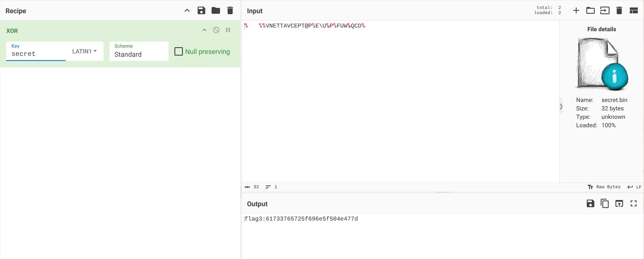Set breakpoint on the XOR operation
This screenshot has height=259, width=644.
[228, 30]
